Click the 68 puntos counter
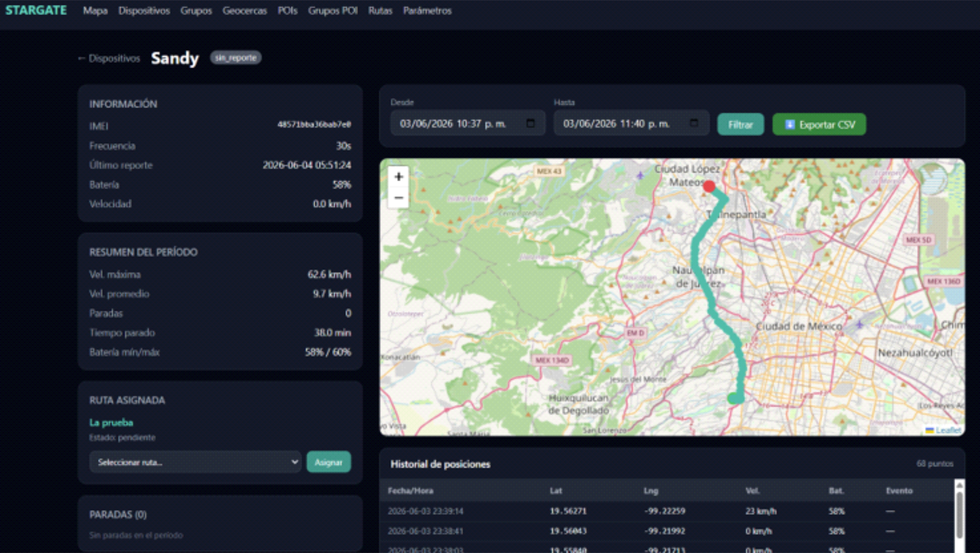This screenshot has height=553, width=980. coord(935,464)
